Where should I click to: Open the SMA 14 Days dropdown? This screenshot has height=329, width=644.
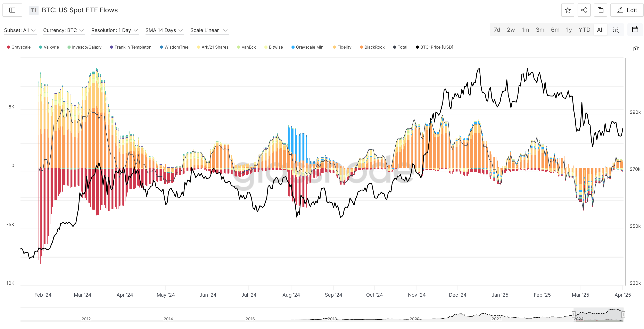164,30
